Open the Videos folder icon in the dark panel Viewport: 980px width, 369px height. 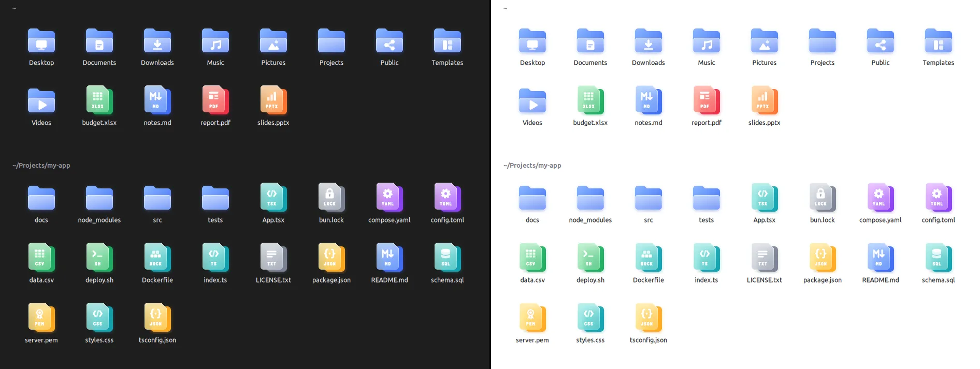(41, 101)
